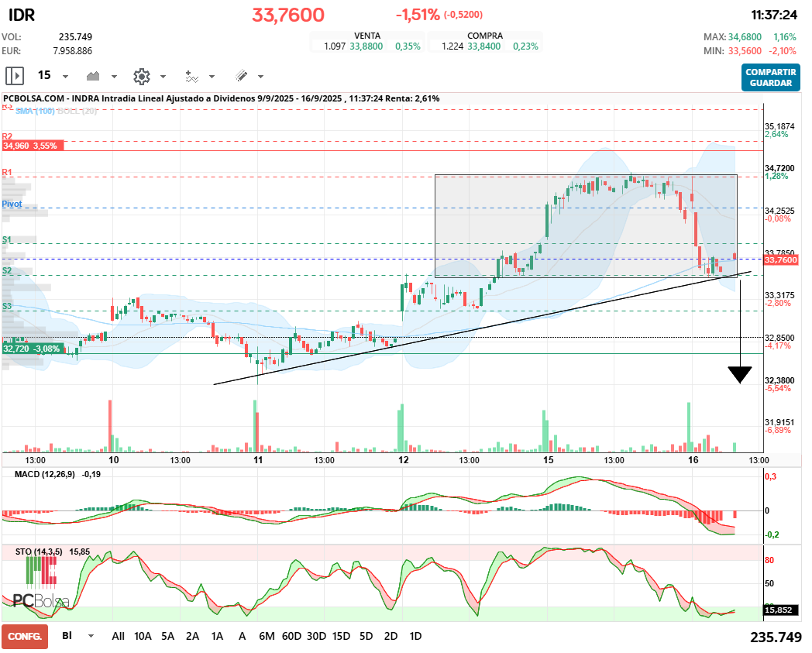Image resolution: width=812 pixels, height=653 pixels.
Task: Select the 1A time range
Action: click(217, 636)
